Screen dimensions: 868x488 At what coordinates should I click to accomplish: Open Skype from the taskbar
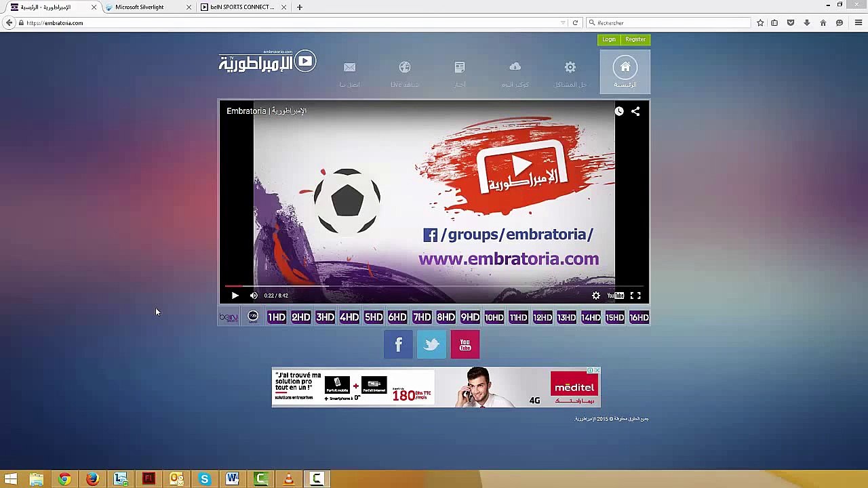[x=204, y=479]
